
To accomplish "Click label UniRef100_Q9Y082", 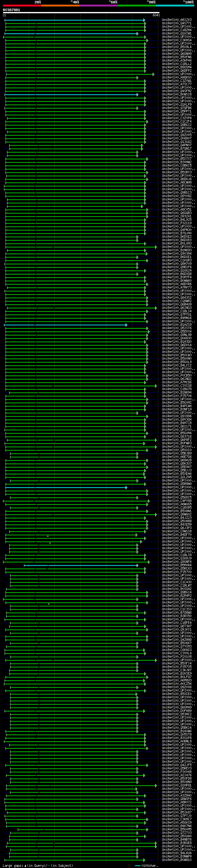I will tap(177, 196).
